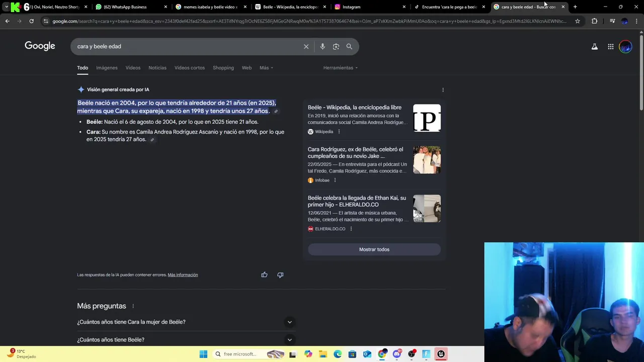Switch to the Beéle Wikipedia browser tab
Viewport: 644px width, 362px height.
(290, 7)
